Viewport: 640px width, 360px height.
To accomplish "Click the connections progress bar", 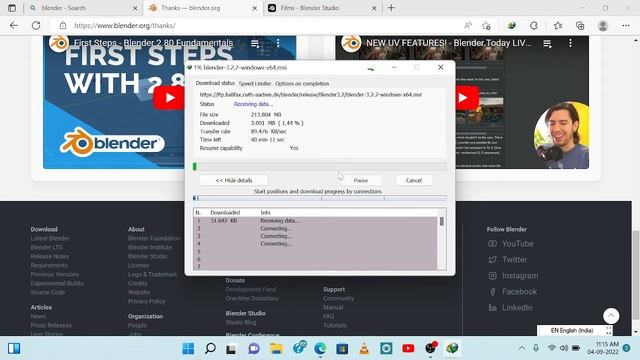I will 320,198.
